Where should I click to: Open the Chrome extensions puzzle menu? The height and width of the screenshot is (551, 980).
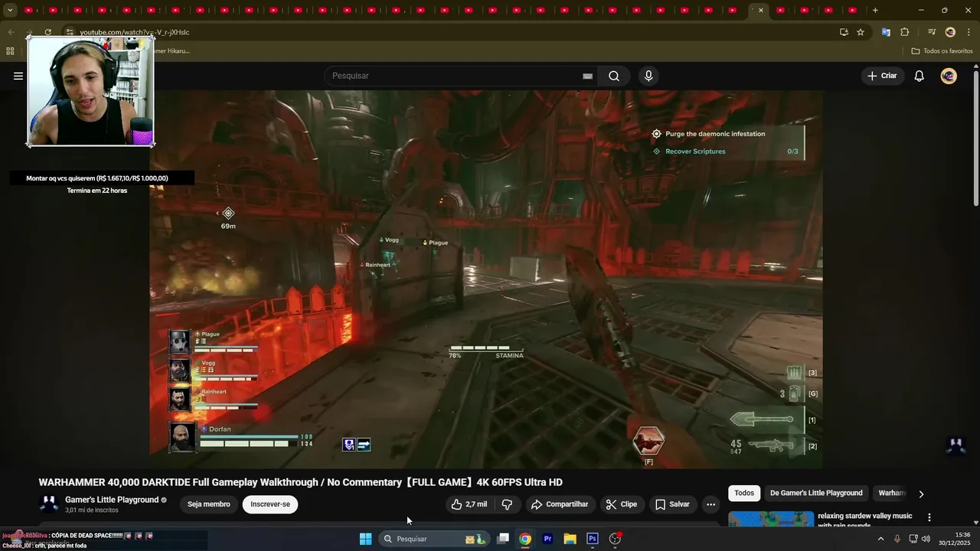pyautogui.click(x=905, y=32)
